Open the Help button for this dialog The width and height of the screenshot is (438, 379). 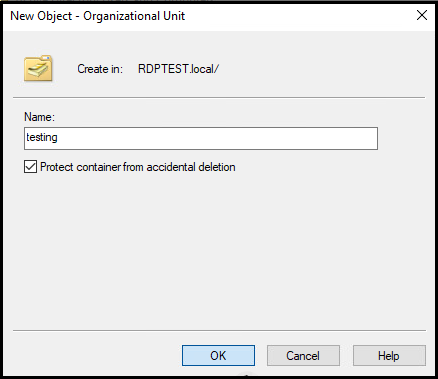[389, 356]
